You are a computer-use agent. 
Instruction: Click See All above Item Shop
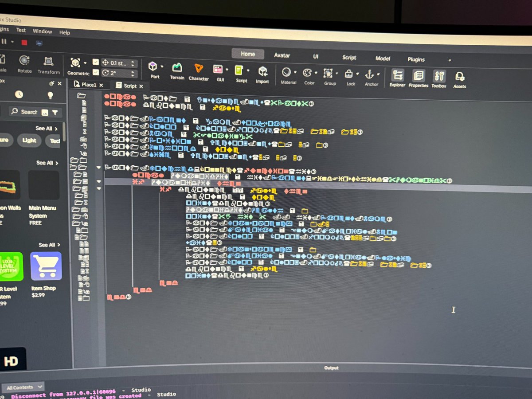click(50, 245)
